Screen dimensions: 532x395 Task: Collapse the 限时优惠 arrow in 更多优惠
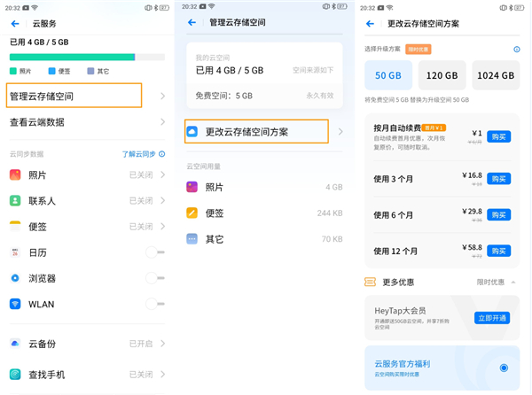point(513,283)
